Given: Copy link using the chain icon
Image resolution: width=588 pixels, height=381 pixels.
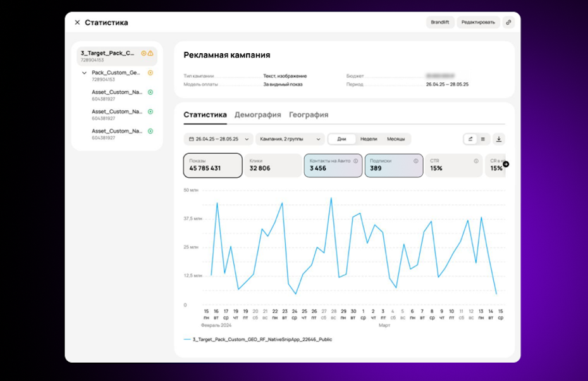Looking at the screenshot, I should pyautogui.click(x=508, y=22).
